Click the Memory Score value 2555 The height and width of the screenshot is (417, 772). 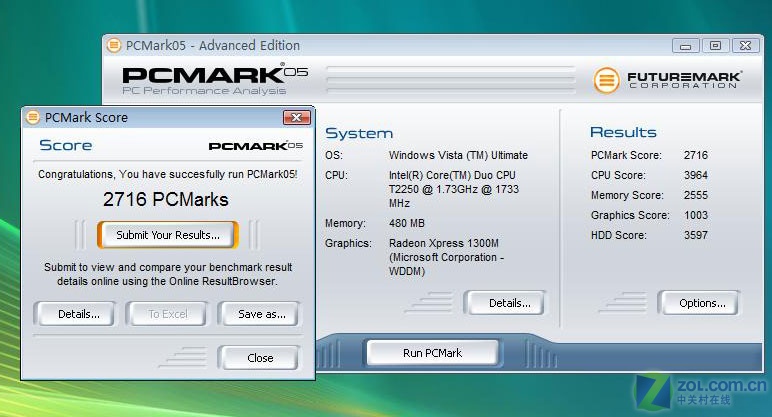click(x=696, y=195)
